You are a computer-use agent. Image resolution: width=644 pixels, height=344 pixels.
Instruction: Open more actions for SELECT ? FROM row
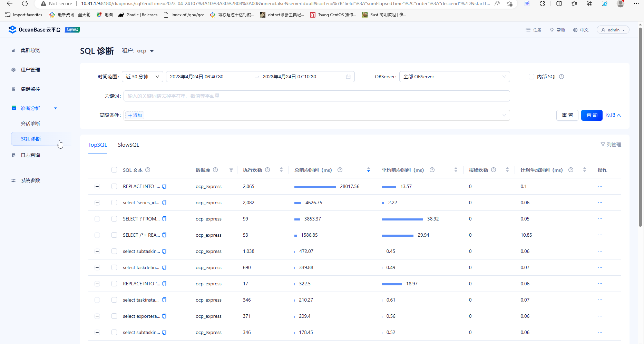[600, 219]
